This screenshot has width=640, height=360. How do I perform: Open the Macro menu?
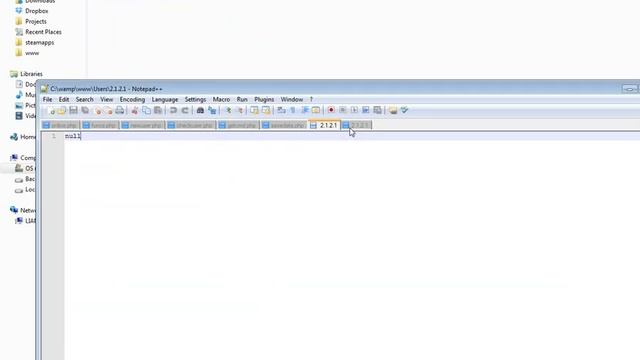pyautogui.click(x=221, y=100)
